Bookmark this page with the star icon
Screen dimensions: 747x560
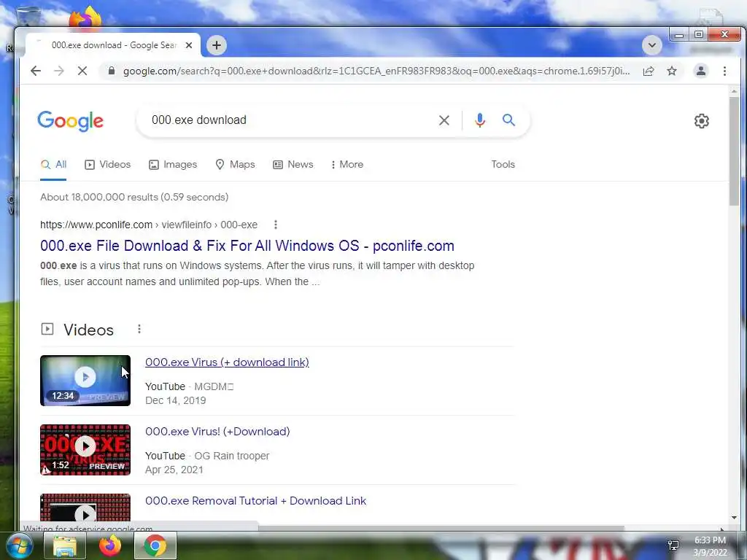[672, 71]
